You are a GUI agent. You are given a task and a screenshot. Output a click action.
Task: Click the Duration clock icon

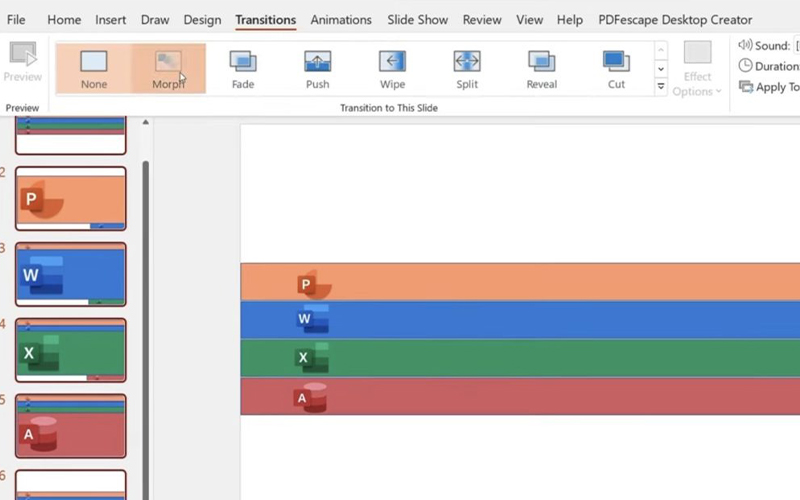click(745, 66)
